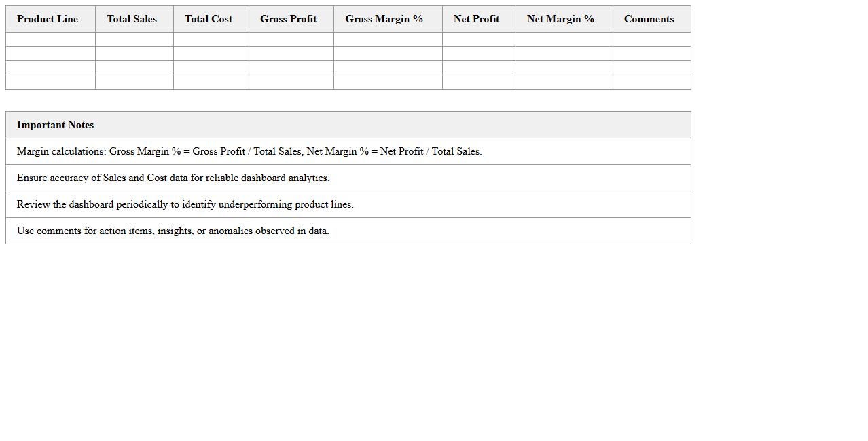The width and height of the screenshot is (868, 441).
Task: Select the Net Profit column header
Action: pos(476,19)
